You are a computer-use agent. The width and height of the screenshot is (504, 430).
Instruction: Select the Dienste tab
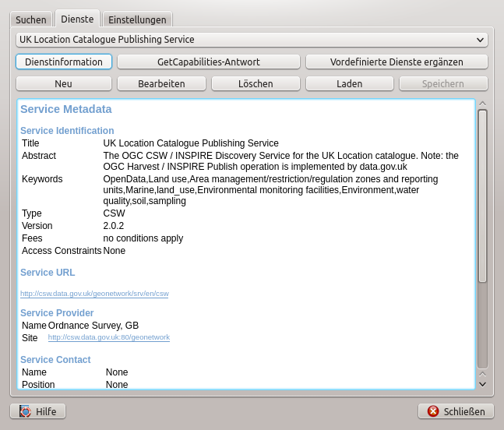(x=77, y=19)
